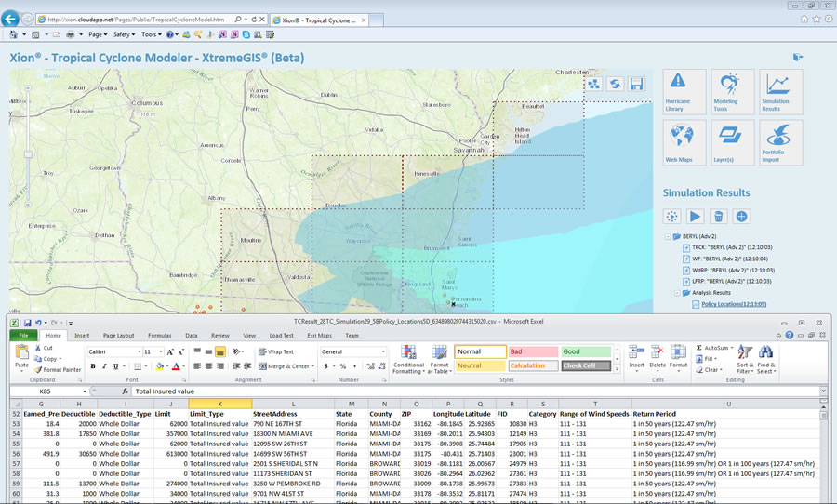This screenshot has width=837, height=504.
Task: Toggle bottom align in Excel ribbon
Action: click(219, 351)
